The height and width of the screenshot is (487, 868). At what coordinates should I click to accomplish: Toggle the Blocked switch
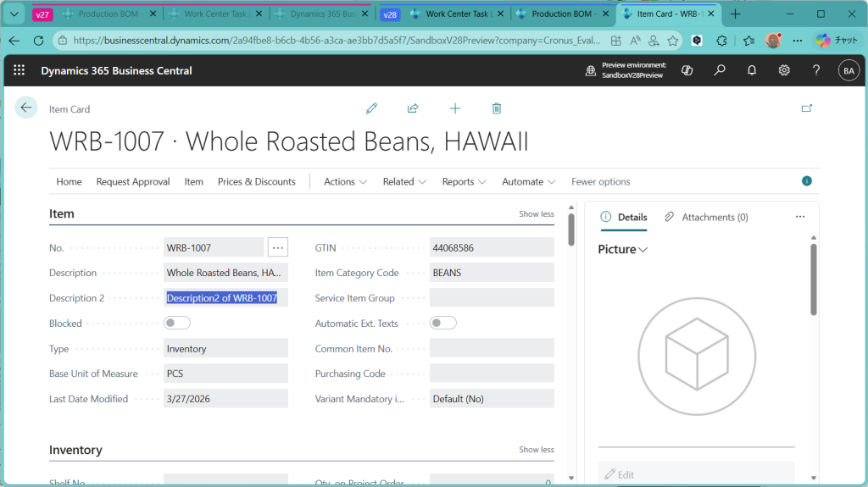tap(177, 323)
